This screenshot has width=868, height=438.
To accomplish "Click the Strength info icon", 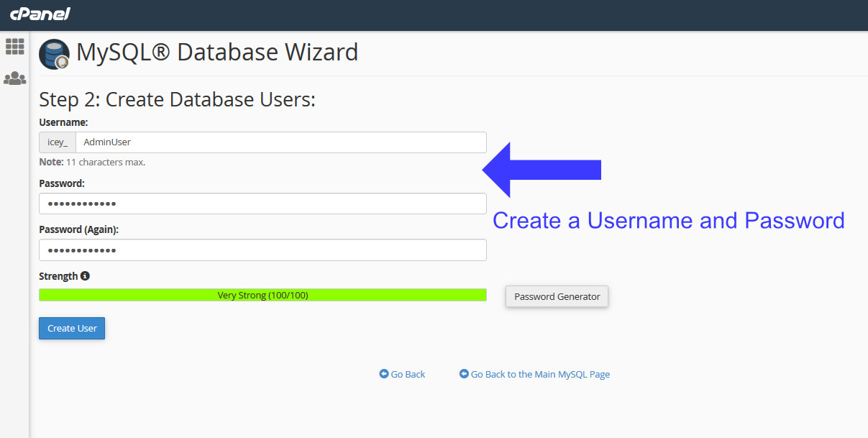I will tap(85, 275).
